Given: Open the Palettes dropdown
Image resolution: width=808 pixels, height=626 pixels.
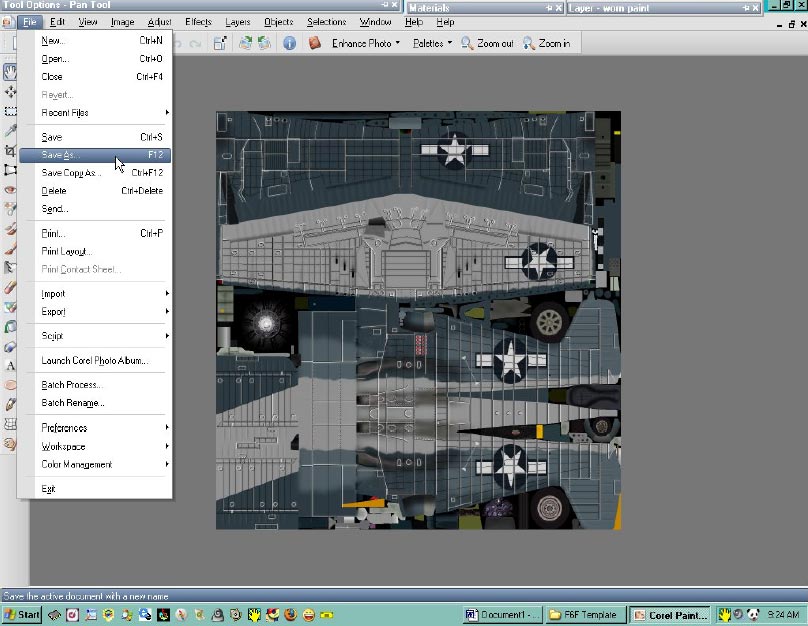Looking at the screenshot, I should [x=432, y=44].
